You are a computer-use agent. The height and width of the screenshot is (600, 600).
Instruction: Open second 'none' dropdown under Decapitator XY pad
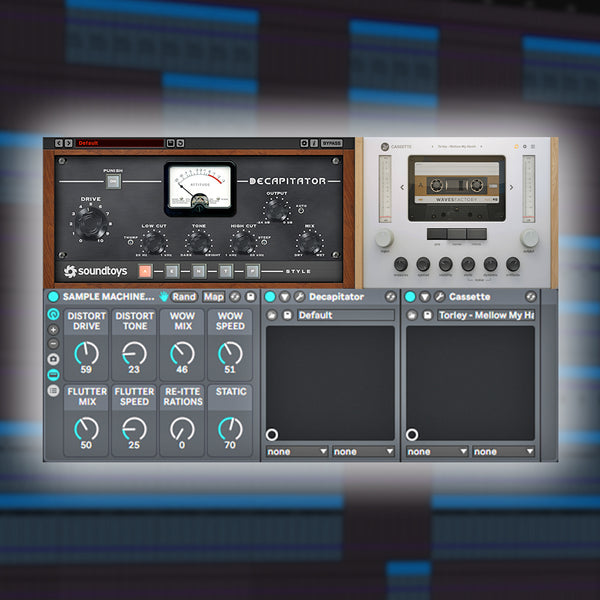pyautogui.click(x=363, y=452)
